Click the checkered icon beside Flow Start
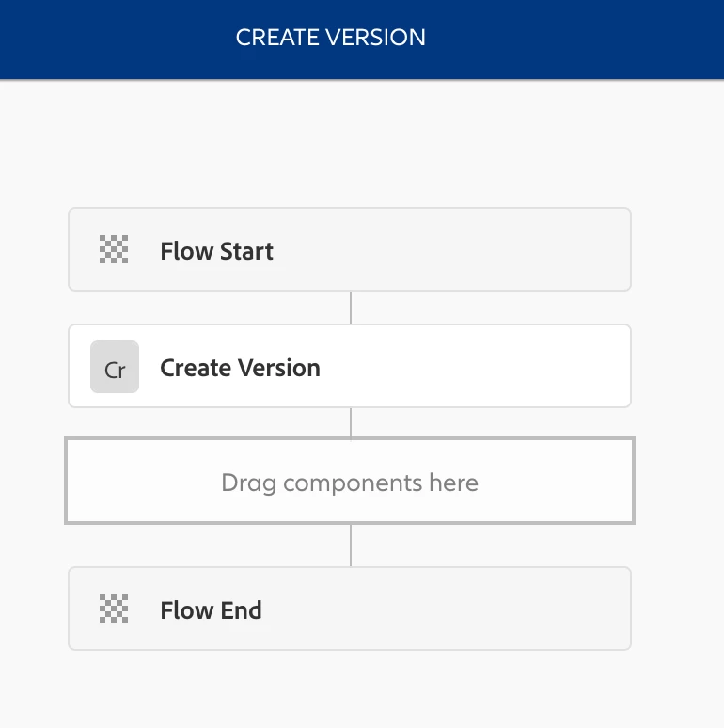 click(x=114, y=249)
